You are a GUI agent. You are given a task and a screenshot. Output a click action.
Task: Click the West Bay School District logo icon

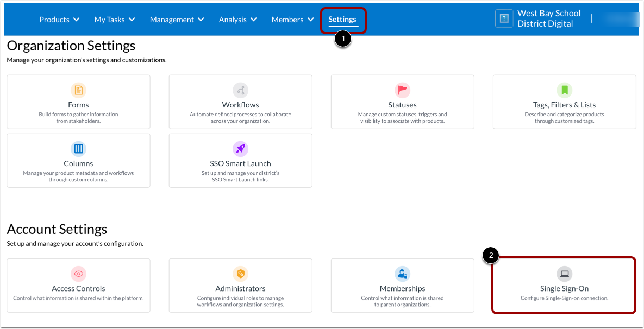[504, 18]
